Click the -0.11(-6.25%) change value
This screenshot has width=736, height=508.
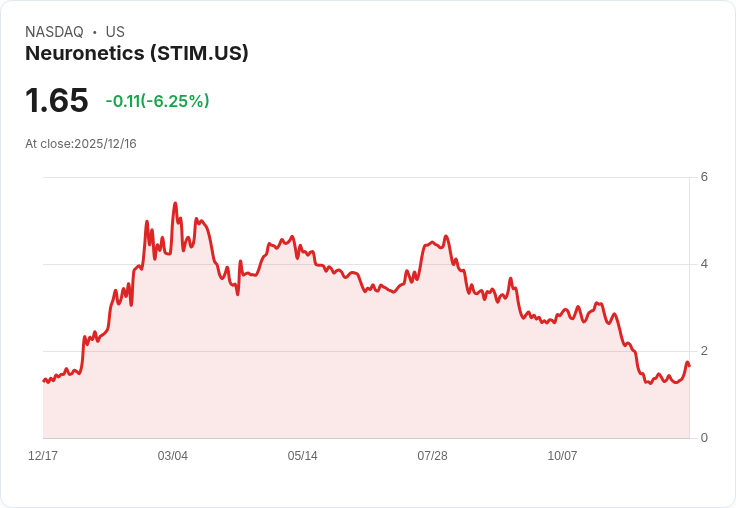pos(157,101)
